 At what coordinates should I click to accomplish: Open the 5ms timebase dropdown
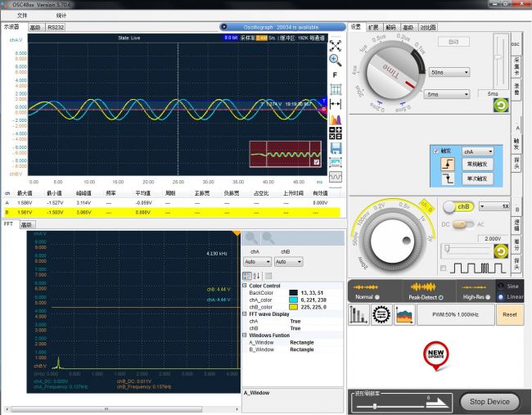pos(447,94)
